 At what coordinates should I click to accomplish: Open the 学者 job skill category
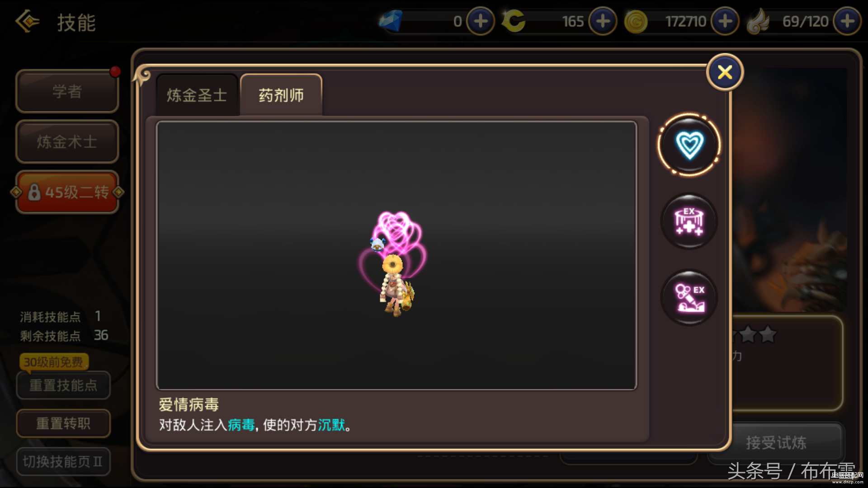pyautogui.click(x=67, y=91)
